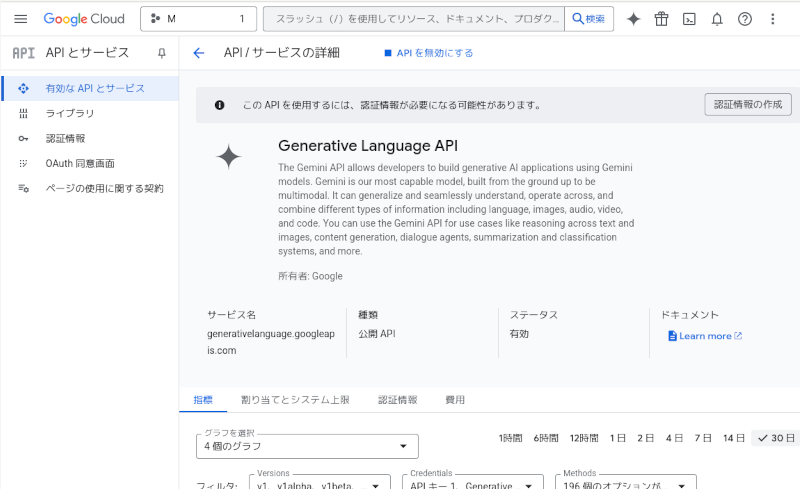Click API を無効にする button

pyautogui.click(x=429, y=53)
